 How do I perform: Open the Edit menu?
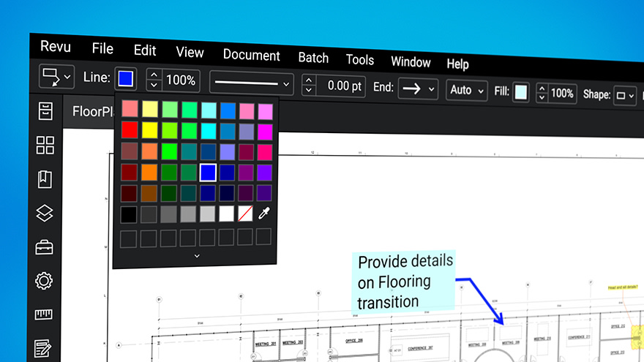click(x=145, y=50)
